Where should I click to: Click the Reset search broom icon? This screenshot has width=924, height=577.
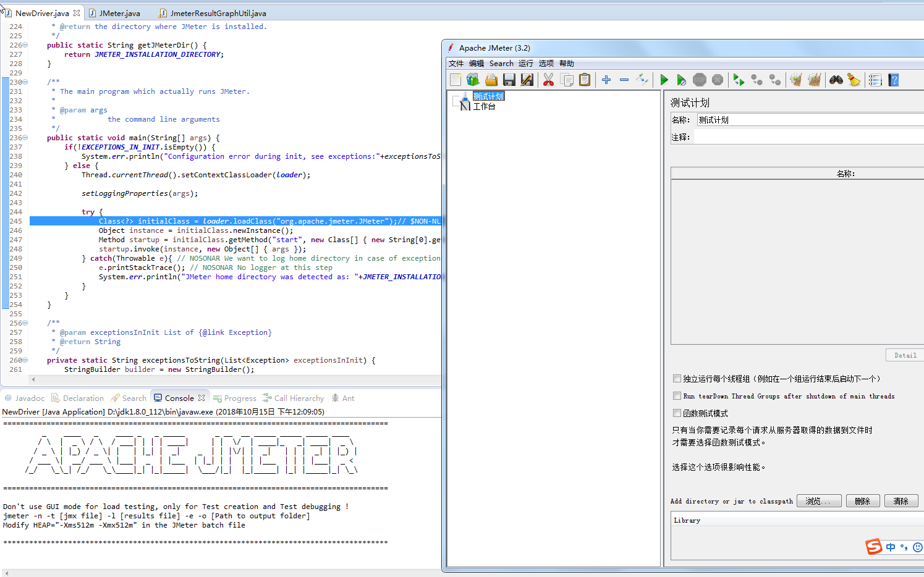854,80
